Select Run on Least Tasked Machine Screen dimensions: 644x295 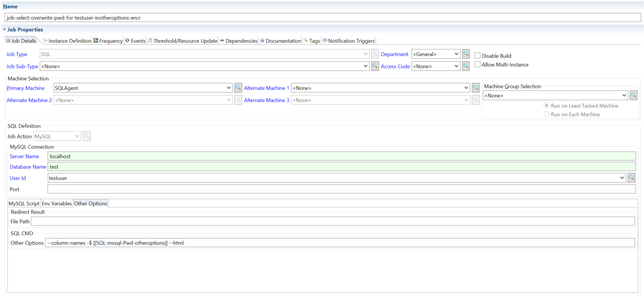tap(546, 105)
